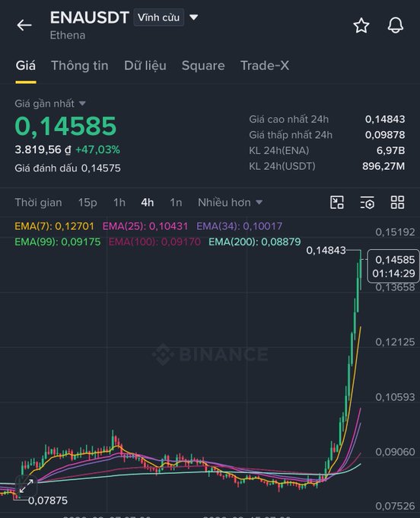Image resolution: width=420 pixels, height=518 pixels.
Task: Select the 15p timeframe
Action: (x=87, y=202)
